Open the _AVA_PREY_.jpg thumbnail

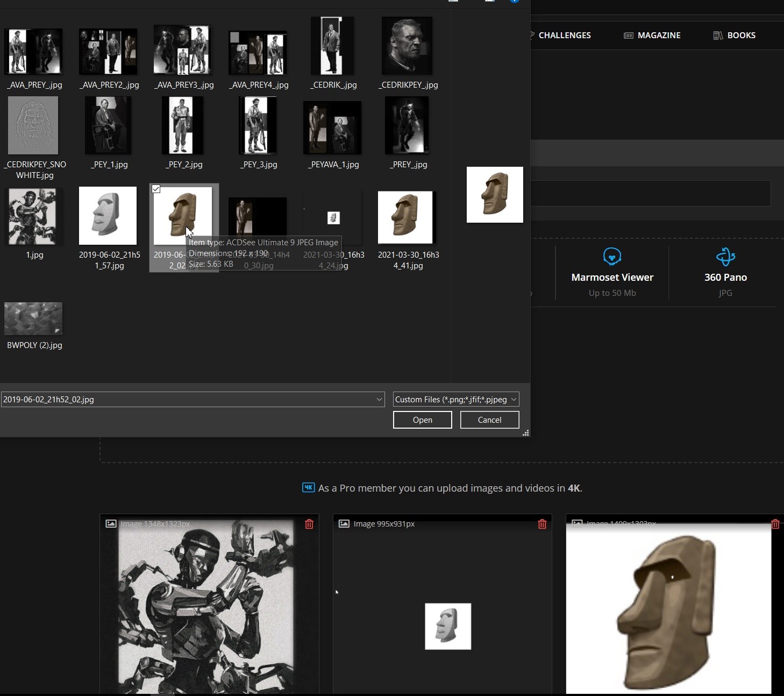[33, 52]
